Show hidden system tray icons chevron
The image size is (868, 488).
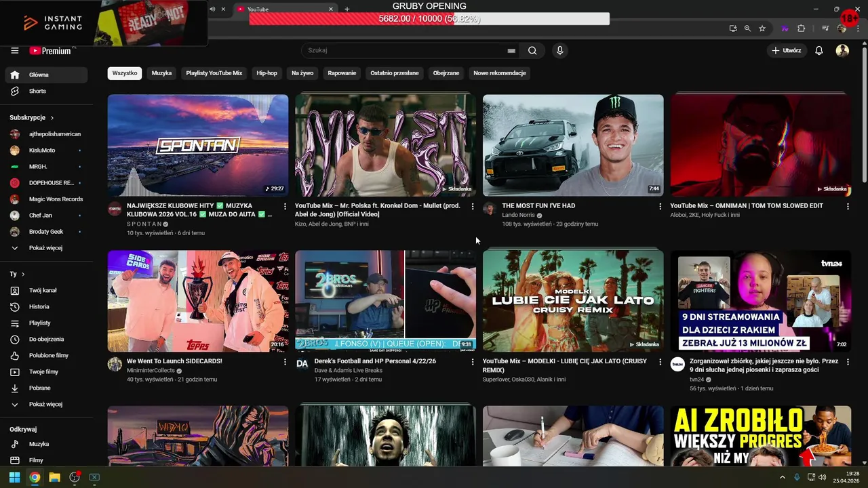point(782,477)
